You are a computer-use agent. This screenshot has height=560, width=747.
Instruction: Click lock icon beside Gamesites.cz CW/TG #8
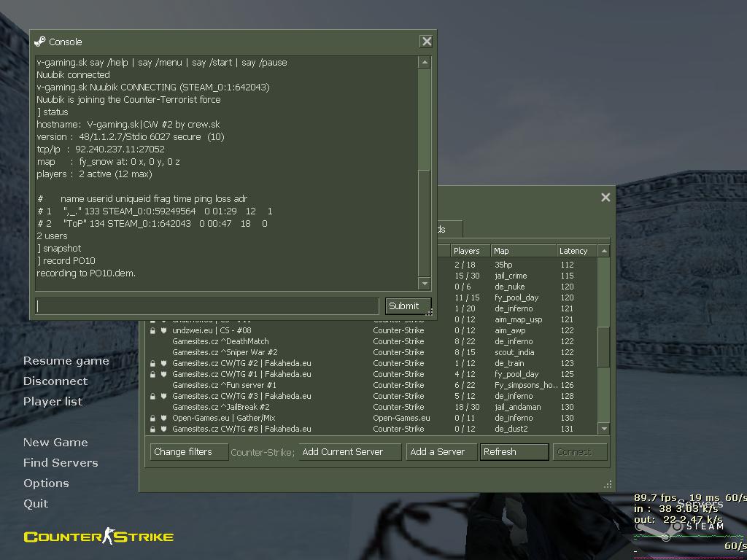pyautogui.click(x=153, y=429)
